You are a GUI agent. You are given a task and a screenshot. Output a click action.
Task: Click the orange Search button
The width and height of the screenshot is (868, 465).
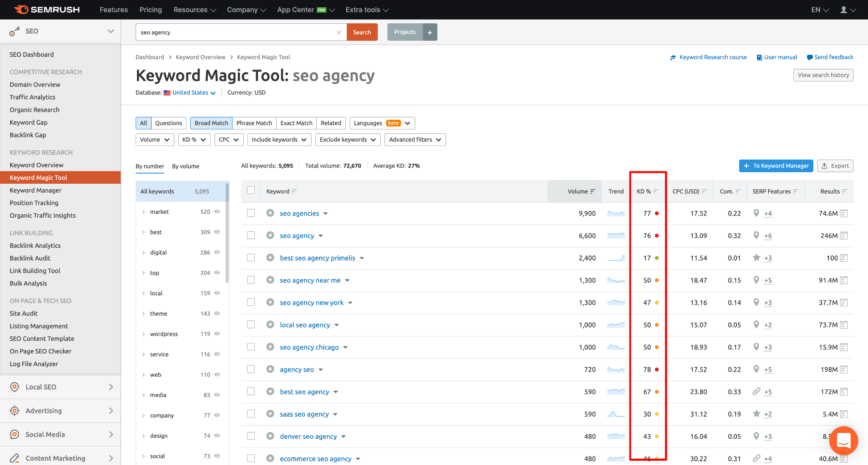pyautogui.click(x=362, y=32)
